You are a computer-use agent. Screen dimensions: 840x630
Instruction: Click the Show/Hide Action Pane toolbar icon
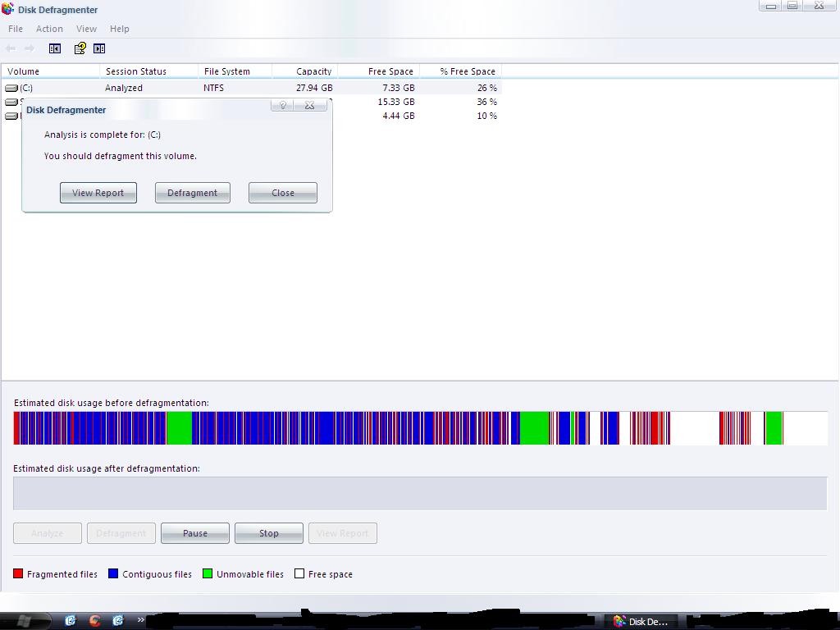(99, 48)
